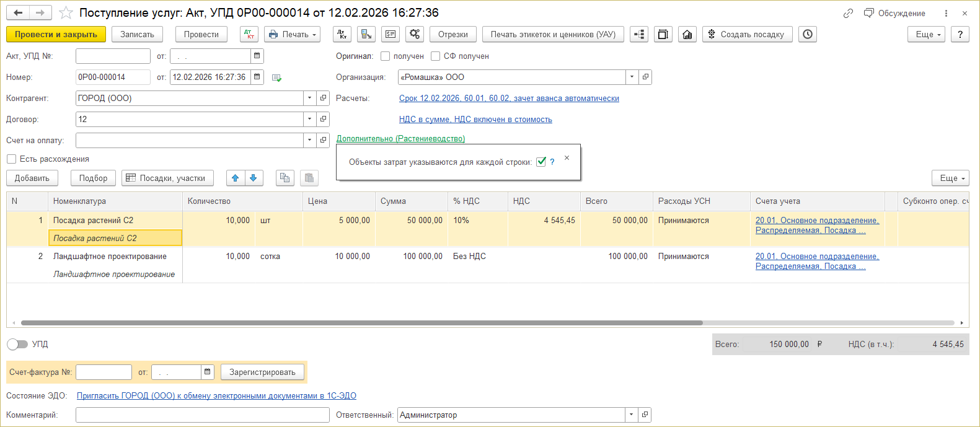Open row 1 Счета учета 20.01 link
Image resolution: width=980 pixels, height=427 pixels.
(817, 225)
